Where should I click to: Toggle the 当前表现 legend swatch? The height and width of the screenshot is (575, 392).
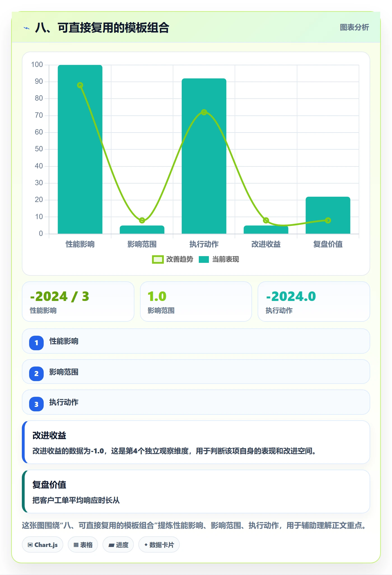pyautogui.click(x=204, y=259)
